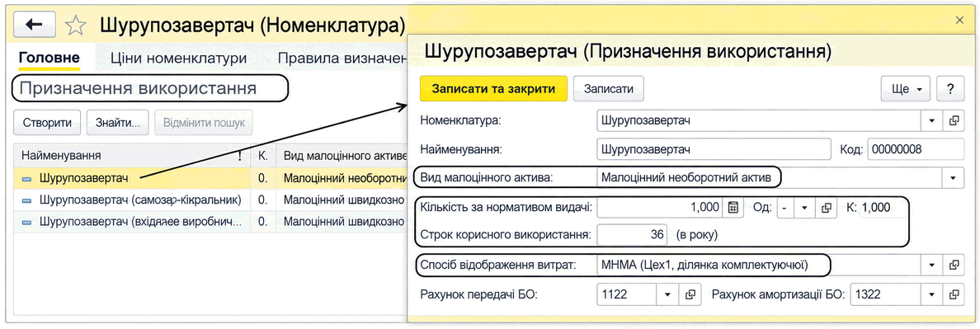Click the Шурупозавертач (вхідяяее виробнич... row icon

[27, 222]
